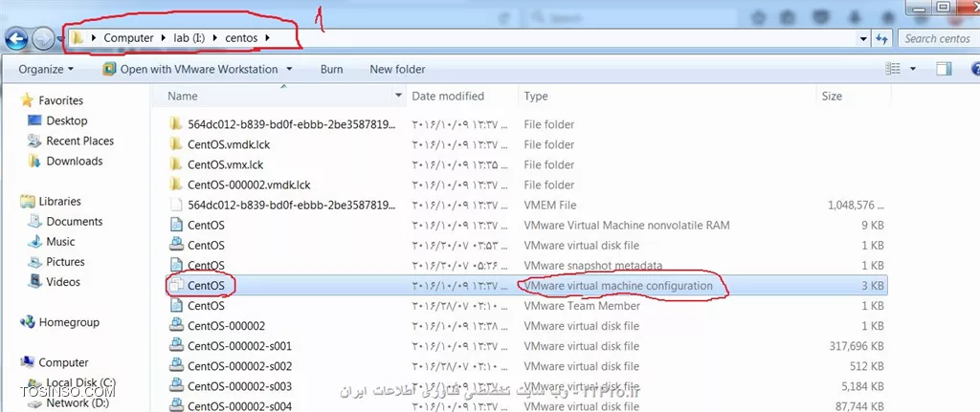980x412 pixels.
Task: Select the Homegroup icon
Action: (x=28, y=322)
